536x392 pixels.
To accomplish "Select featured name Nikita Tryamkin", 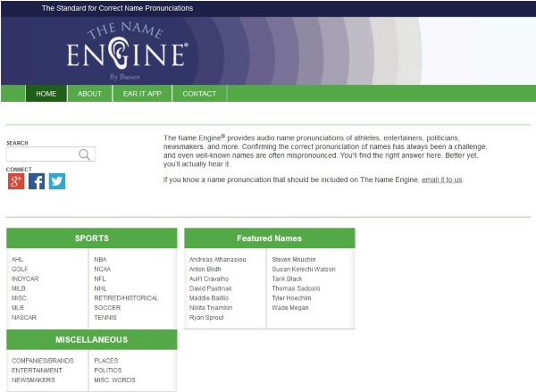I will point(211,307).
